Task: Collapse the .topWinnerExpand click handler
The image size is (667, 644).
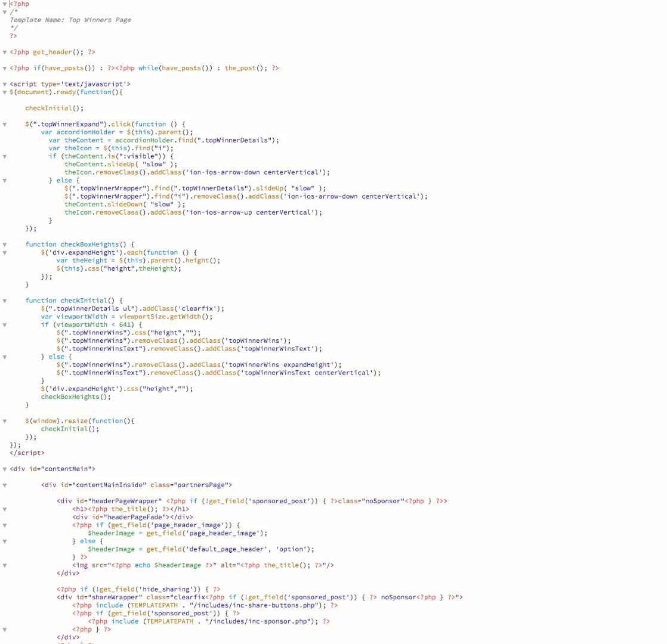Action: [5, 125]
